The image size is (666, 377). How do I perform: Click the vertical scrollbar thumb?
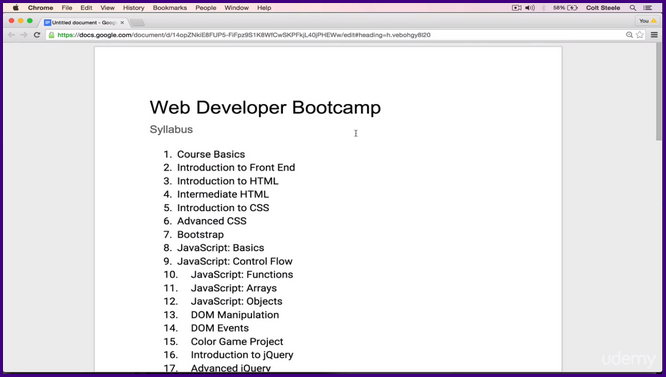click(659, 91)
